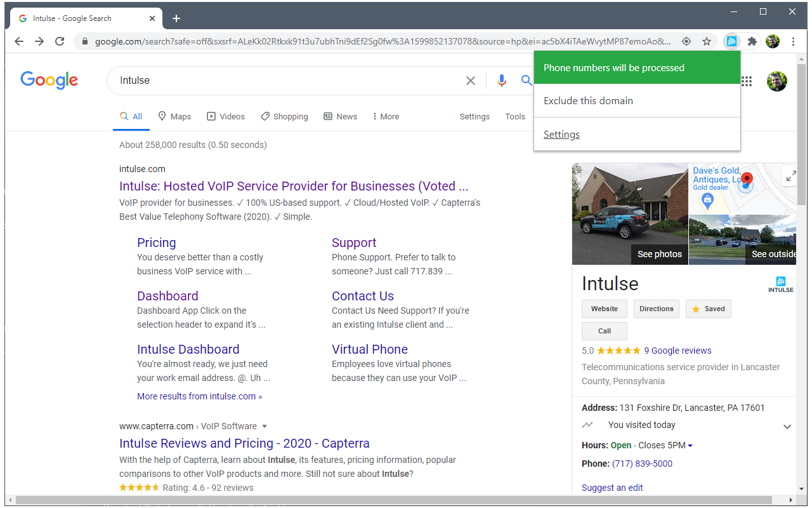Click into the Intulse search field
The width and height of the screenshot is (812, 508).
point(289,81)
